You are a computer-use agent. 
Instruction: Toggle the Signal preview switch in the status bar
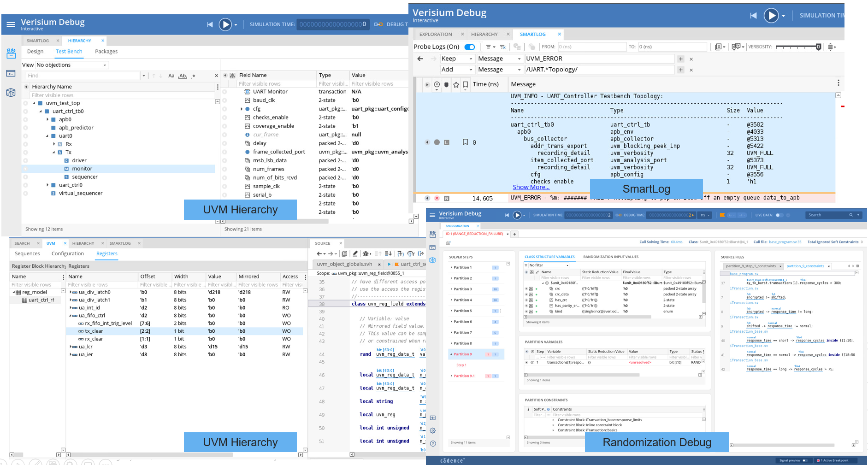tap(805, 460)
